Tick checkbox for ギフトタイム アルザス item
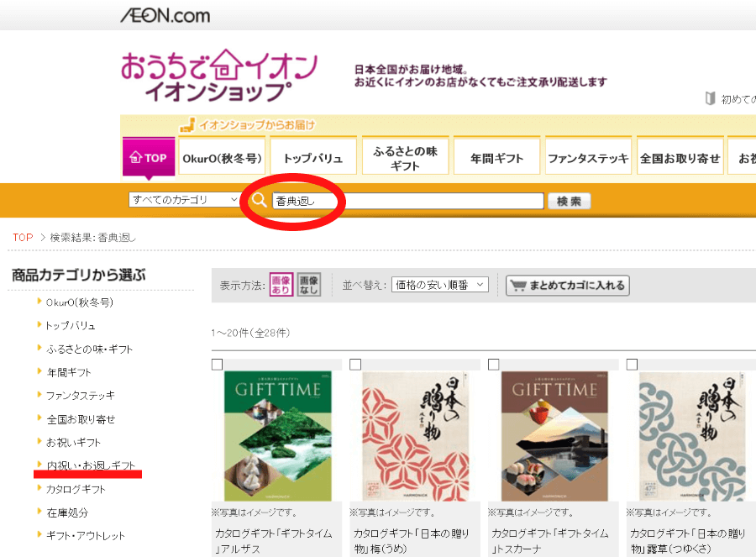Image resolution: width=756 pixels, height=557 pixels. (x=217, y=364)
